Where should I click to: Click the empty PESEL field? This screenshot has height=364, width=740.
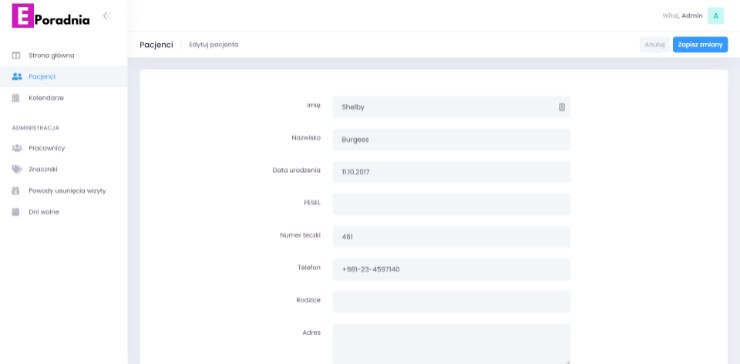pyautogui.click(x=452, y=204)
